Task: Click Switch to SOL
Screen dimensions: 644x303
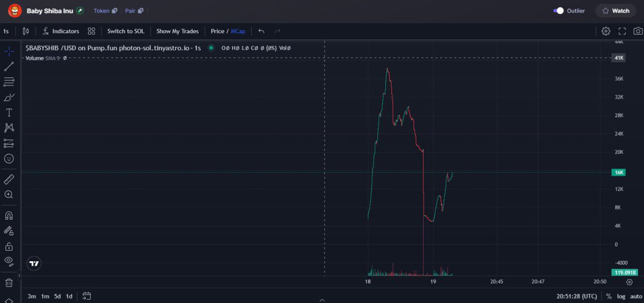Action: [126, 31]
